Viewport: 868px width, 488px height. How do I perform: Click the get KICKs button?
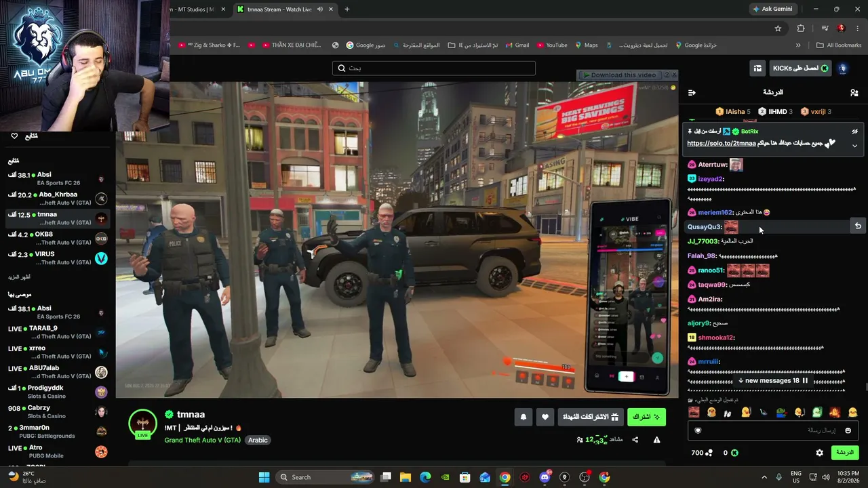click(x=801, y=68)
